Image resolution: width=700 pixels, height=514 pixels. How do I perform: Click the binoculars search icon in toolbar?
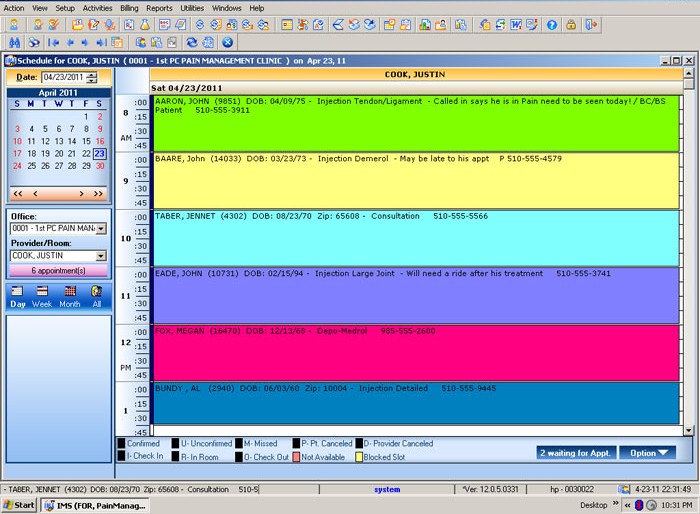click(x=14, y=43)
